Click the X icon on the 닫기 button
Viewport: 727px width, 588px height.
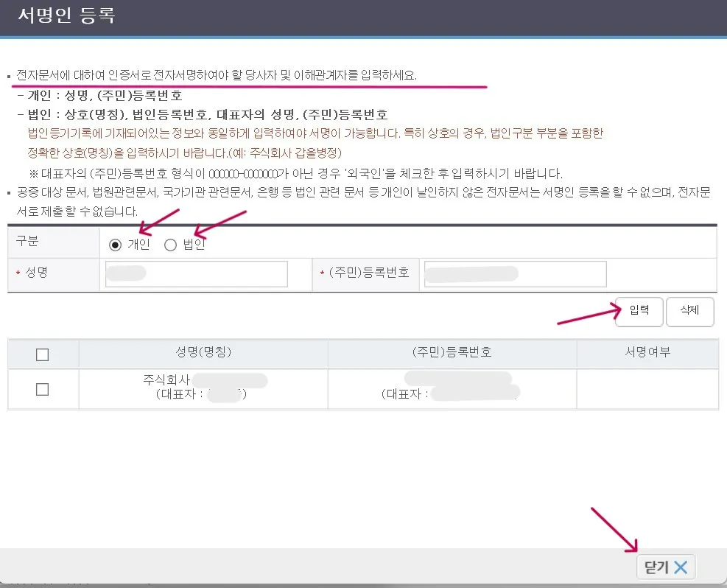coord(682,567)
